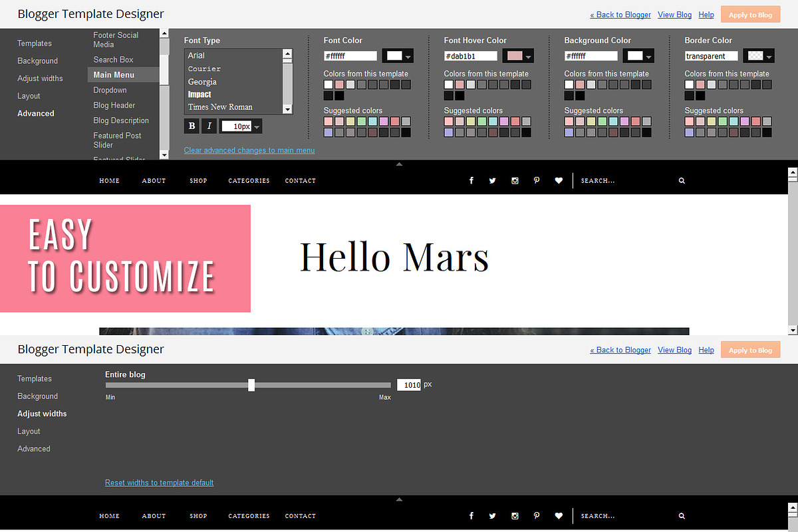The width and height of the screenshot is (798, 532).
Task: Click 'Apply to Blog' in the header above the Font Type settings
Action: pos(750,15)
